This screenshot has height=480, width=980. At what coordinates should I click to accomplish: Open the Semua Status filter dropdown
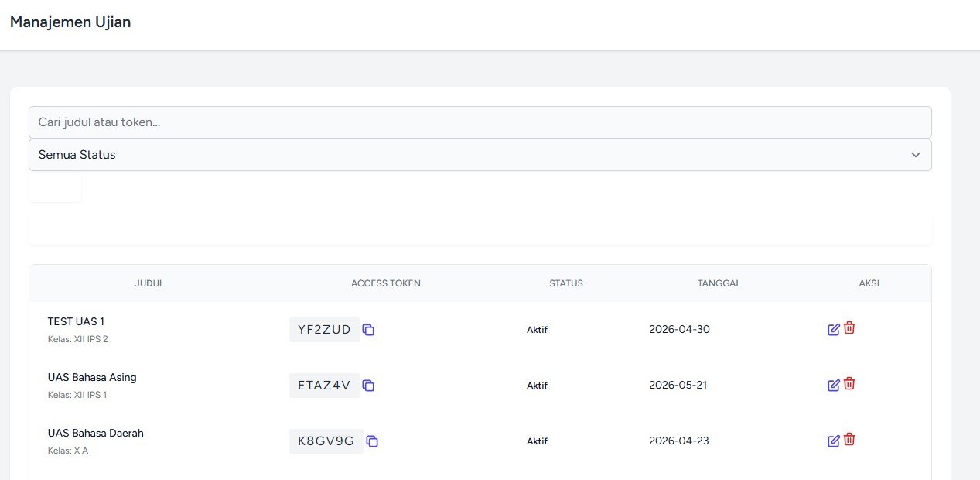480,155
